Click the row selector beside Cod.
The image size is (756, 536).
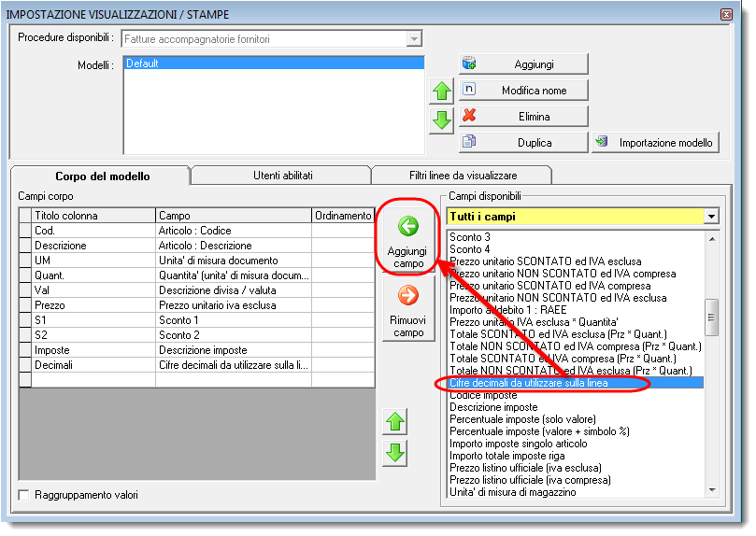tap(25, 231)
